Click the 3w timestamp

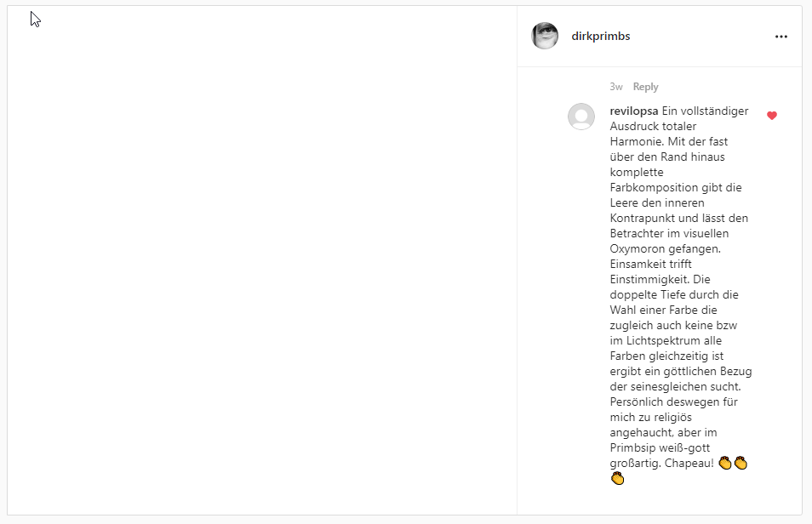pyautogui.click(x=615, y=87)
